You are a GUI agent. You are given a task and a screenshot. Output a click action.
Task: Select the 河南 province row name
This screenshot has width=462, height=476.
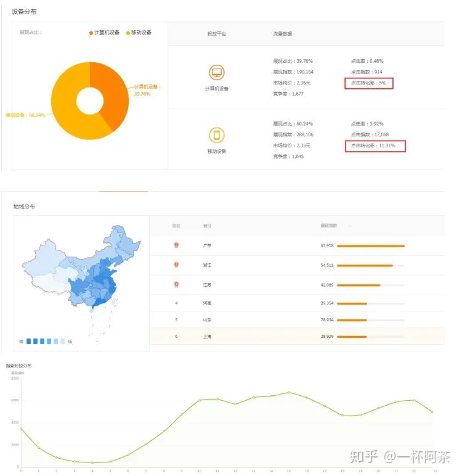207,303
